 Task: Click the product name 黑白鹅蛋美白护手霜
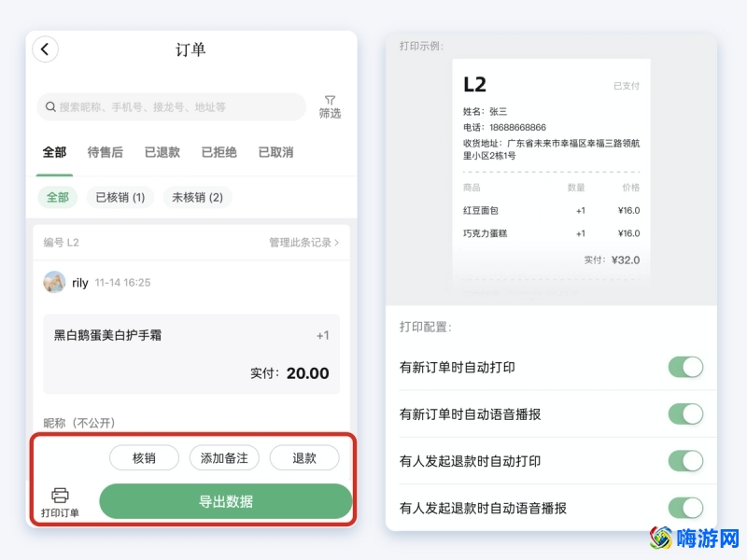tap(107, 335)
